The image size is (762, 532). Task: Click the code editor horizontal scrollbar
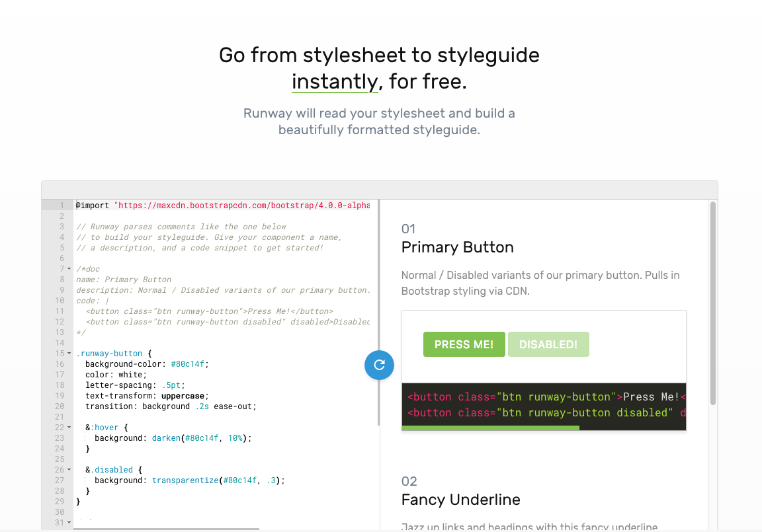(166, 529)
